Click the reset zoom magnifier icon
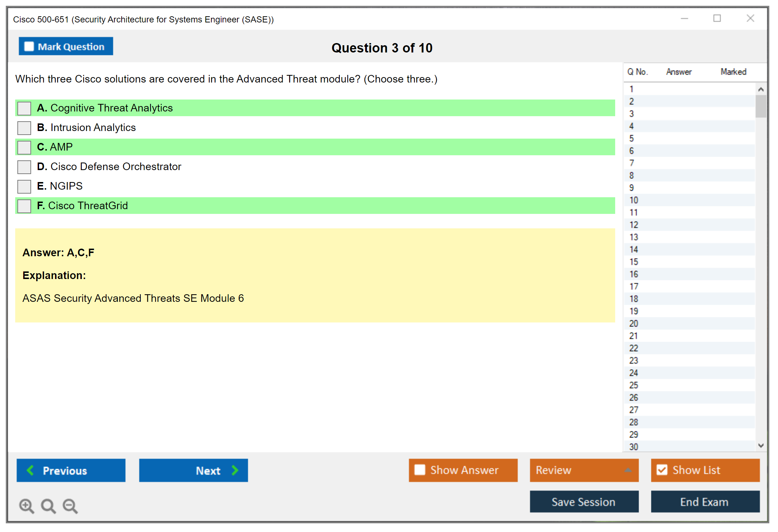 [48, 506]
